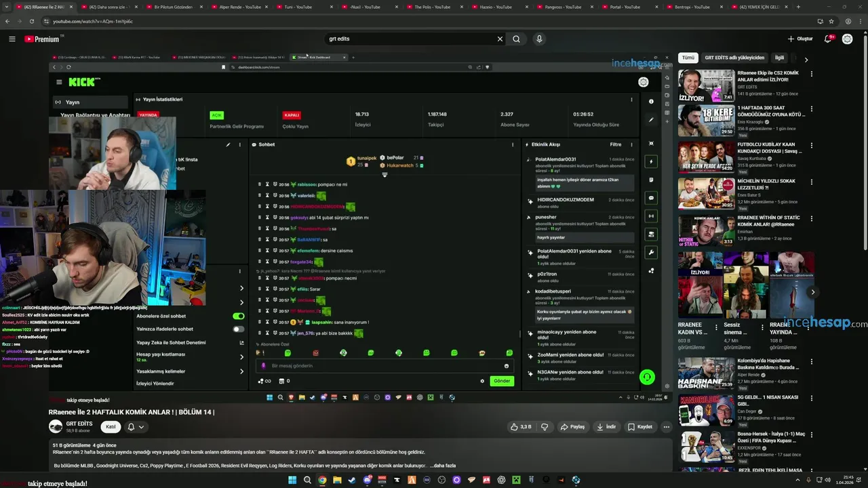Run search with the magnifier button

[517, 39]
